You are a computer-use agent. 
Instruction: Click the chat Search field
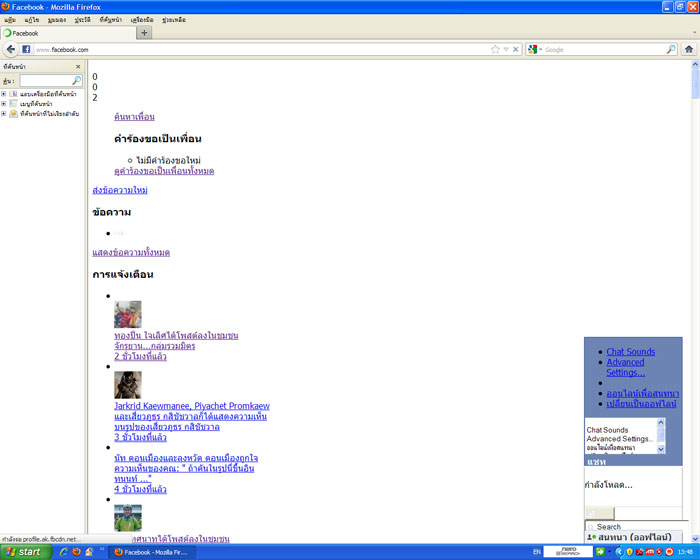coord(637,527)
